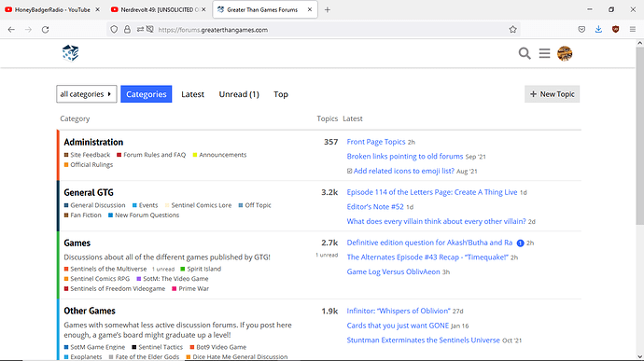This screenshot has height=361, width=644.
Task: Open the General GTG category
Action: coord(89,192)
